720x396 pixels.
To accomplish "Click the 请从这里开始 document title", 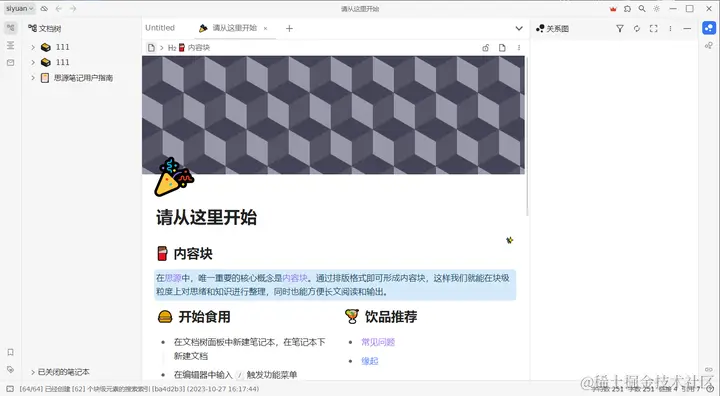I will click(x=207, y=217).
